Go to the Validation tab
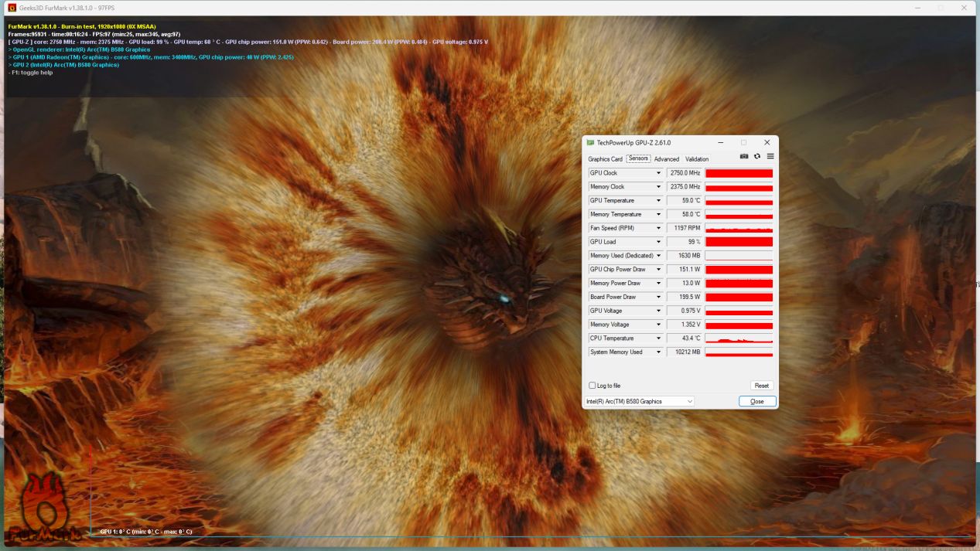This screenshot has width=980, height=551. (697, 159)
